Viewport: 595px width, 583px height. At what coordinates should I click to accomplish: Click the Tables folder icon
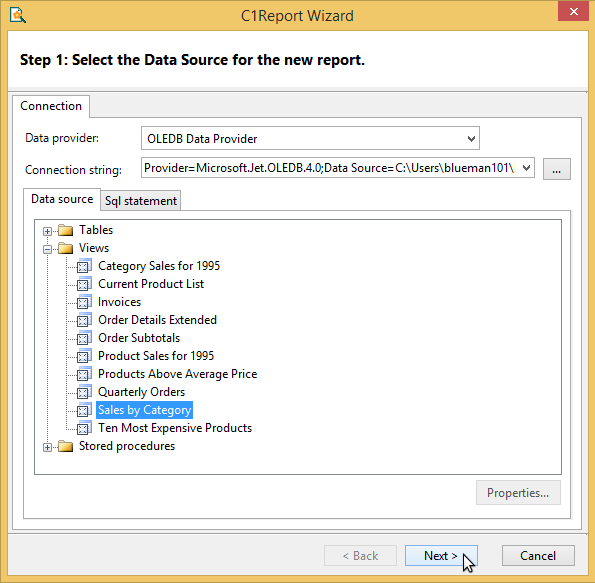pyautogui.click(x=66, y=230)
